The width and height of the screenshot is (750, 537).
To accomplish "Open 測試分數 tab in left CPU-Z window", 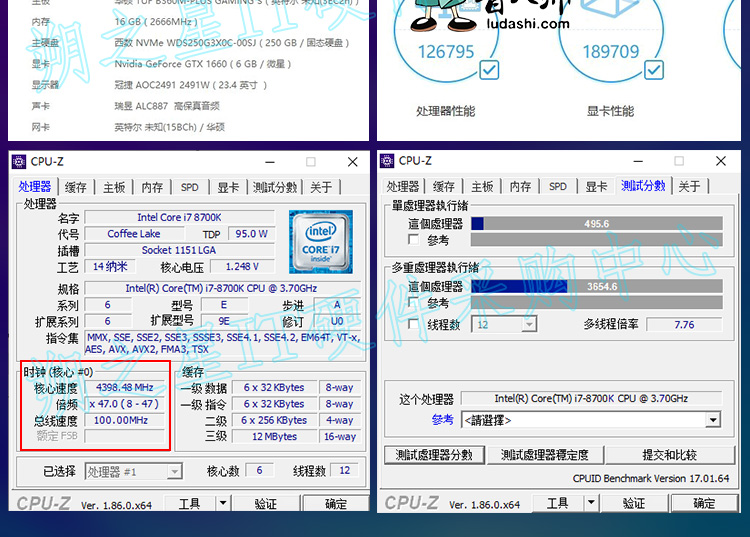I will [275, 187].
